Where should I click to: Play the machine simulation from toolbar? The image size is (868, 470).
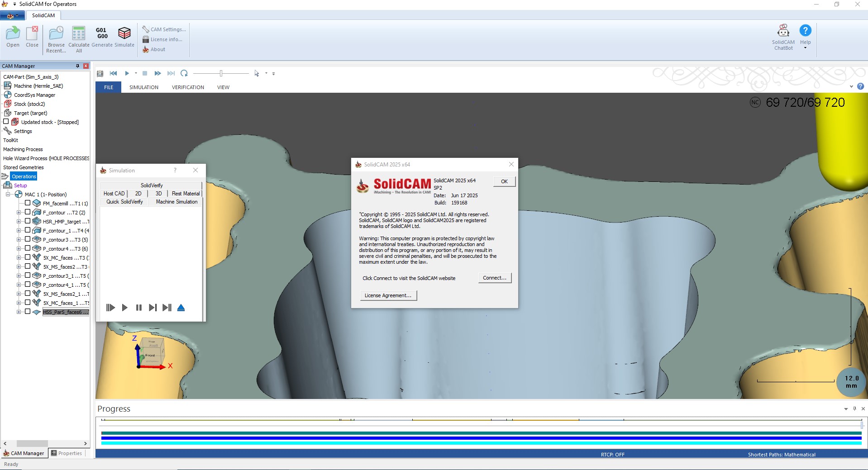[x=127, y=73]
